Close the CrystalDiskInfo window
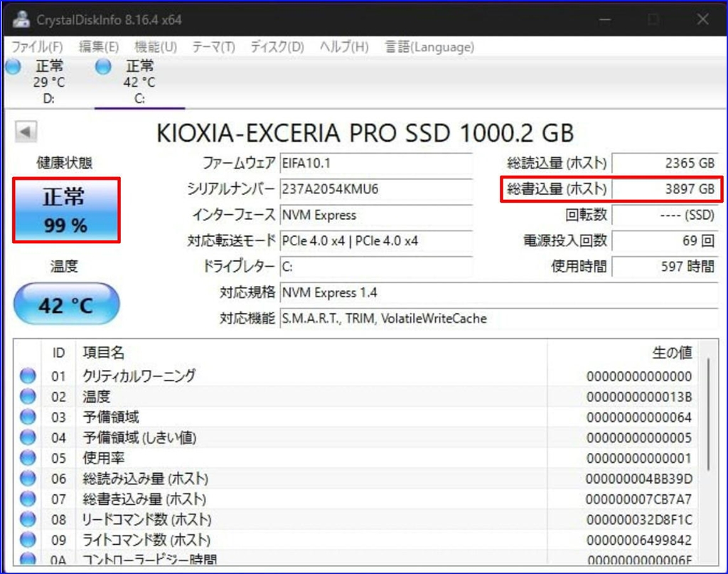 coord(702,19)
